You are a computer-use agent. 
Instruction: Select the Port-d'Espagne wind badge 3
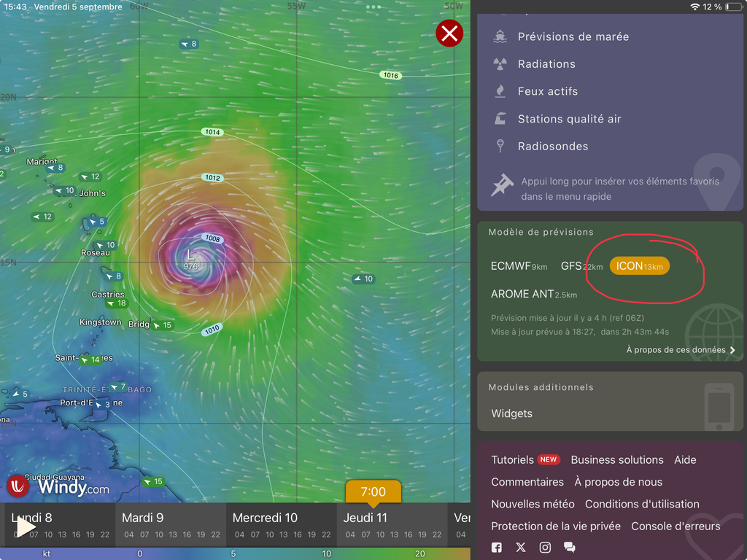point(103,405)
